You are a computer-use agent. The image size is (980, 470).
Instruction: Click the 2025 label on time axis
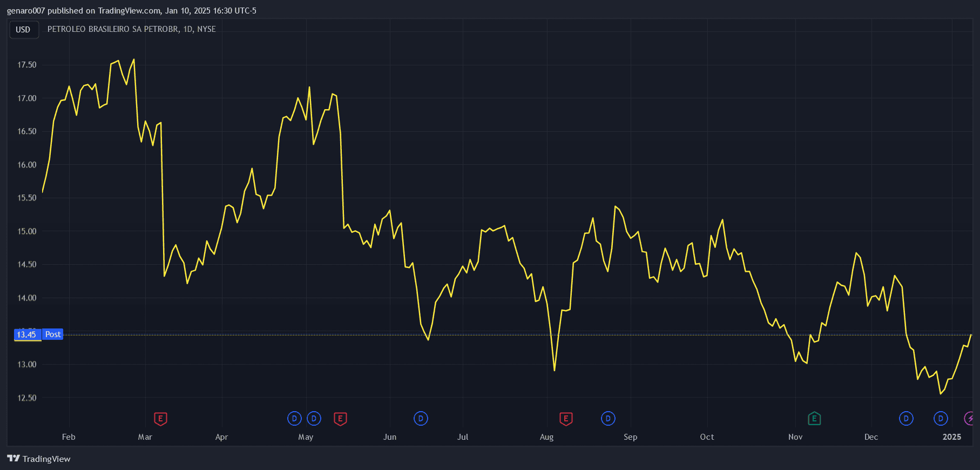click(x=951, y=437)
